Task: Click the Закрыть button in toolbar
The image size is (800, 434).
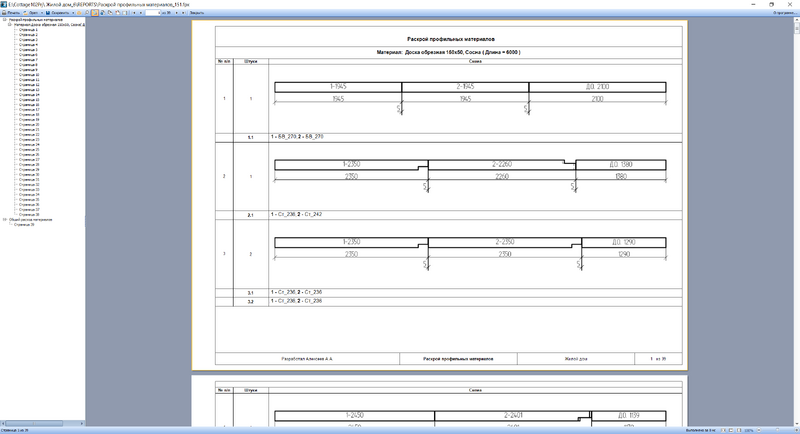Action: tap(196, 13)
